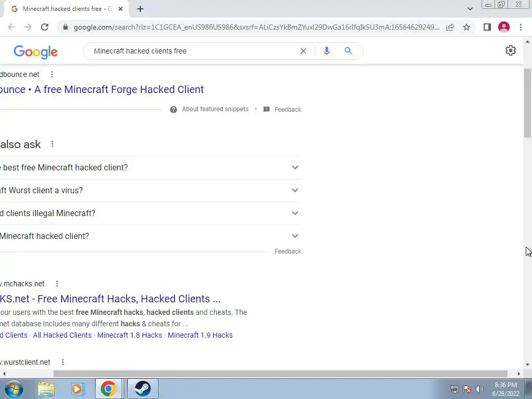This screenshot has height=399, width=532.
Task: Click the vertical scrollbar thumb
Action: pyautogui.click(x=527, y=103)
